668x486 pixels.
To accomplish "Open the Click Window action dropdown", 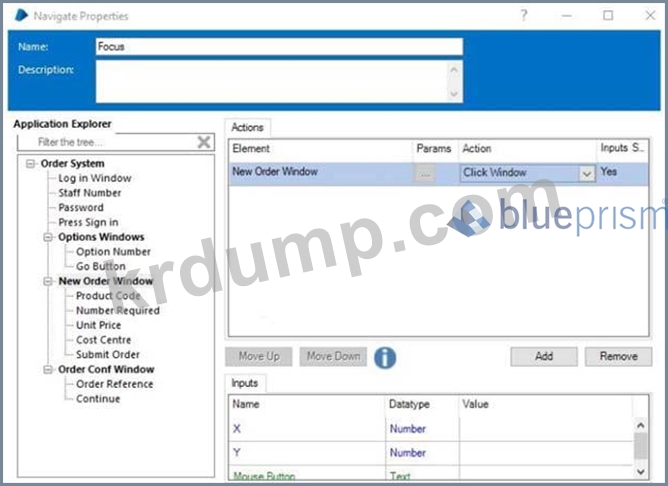I will coord(586,173).
